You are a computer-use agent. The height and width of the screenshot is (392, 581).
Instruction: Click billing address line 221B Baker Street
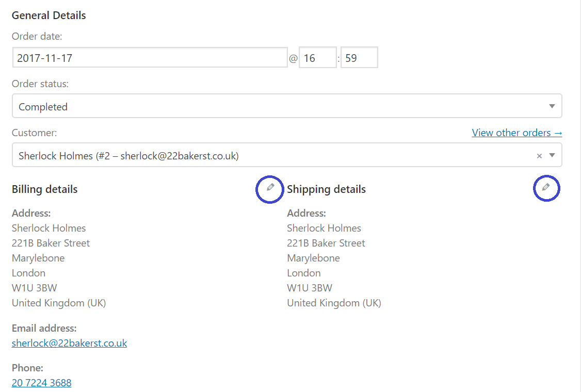click(x=51, y=243)
